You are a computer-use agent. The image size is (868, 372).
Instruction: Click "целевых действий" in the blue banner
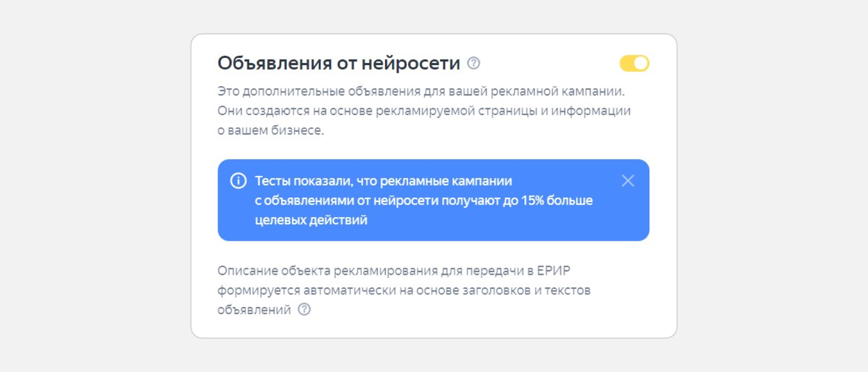[x=311, y=220]
